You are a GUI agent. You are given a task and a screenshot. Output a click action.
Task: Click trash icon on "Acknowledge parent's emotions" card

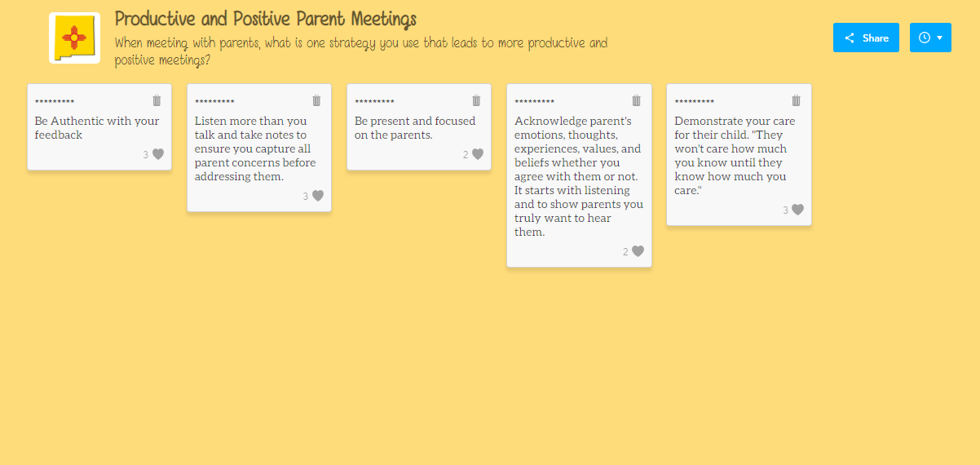coord(636,100)
